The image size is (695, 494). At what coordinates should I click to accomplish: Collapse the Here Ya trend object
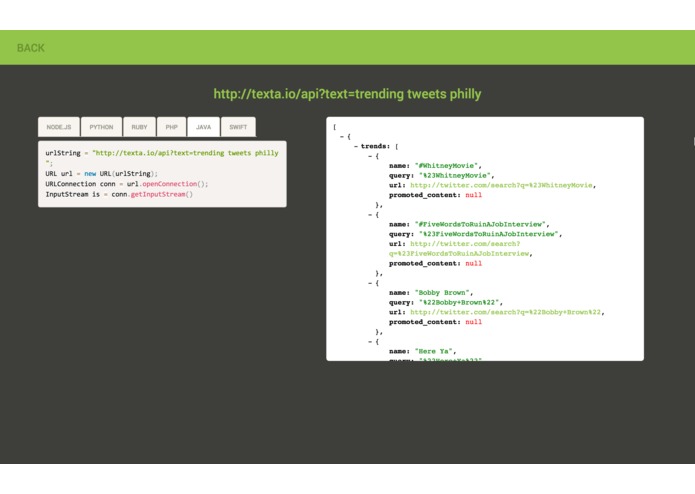tap(370, 342)
